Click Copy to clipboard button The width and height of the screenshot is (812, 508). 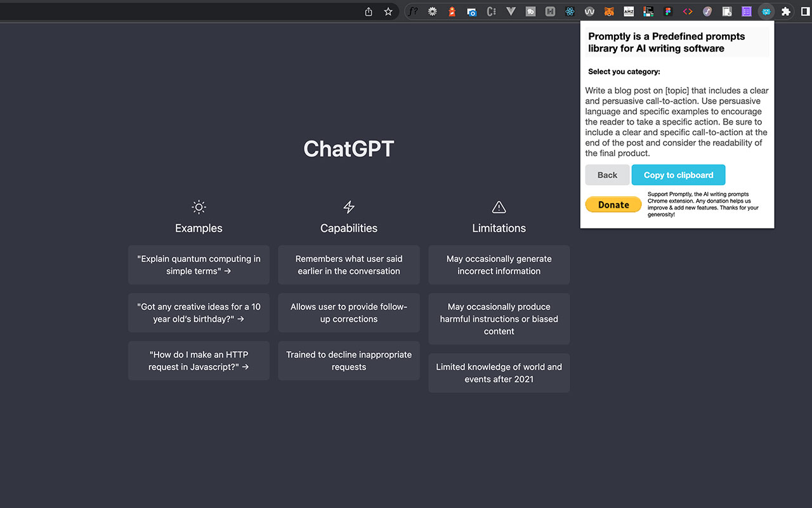[x=678, y=175]
